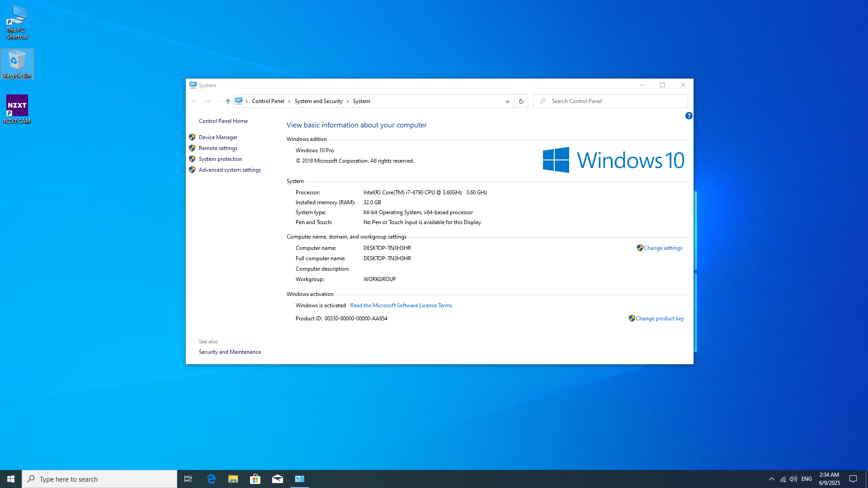The height and width of the screenshot is (488, 868).
Task: Click the Intel Core i7-4790 processor text
Action: coord(425,192)
